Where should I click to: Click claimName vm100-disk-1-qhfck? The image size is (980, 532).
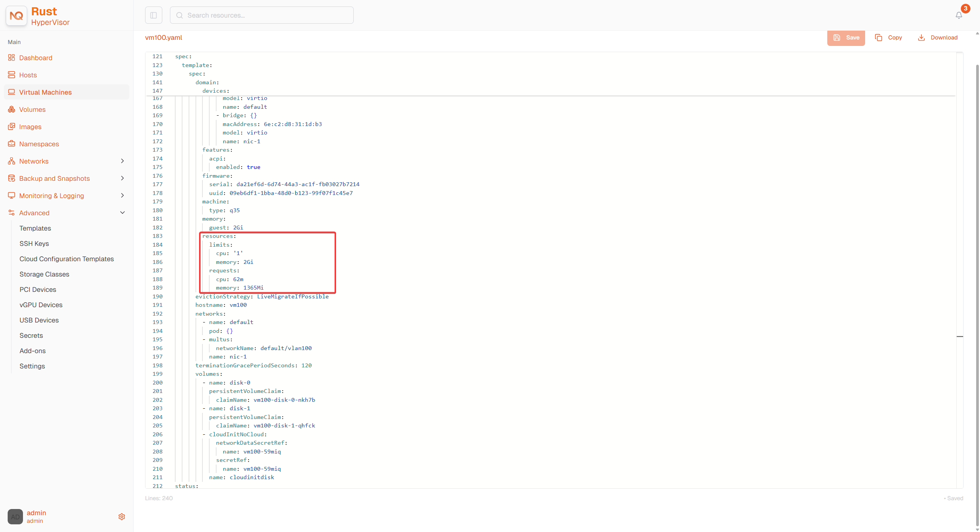click(x=284, y=426)
